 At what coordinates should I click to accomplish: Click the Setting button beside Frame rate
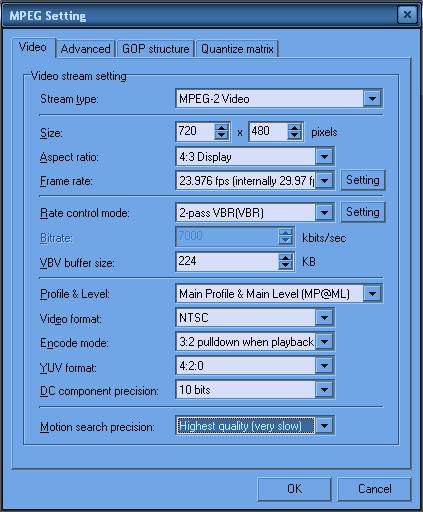363,180
